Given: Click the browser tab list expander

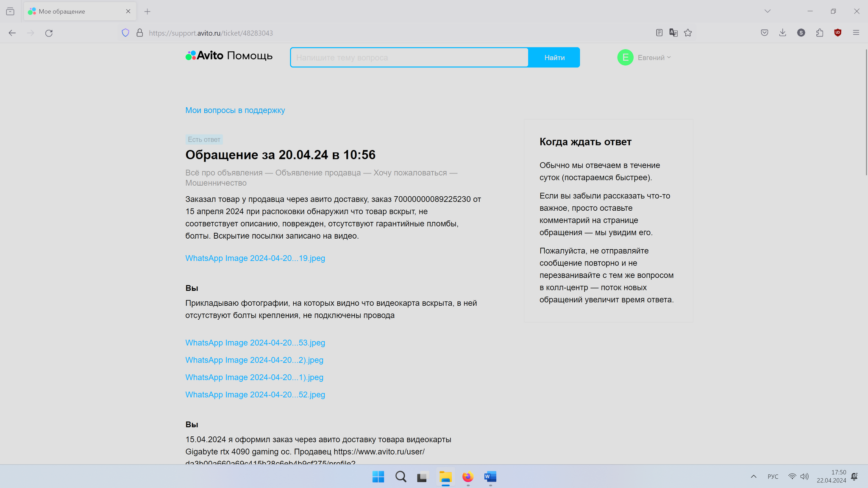Looking at the screenshot, I should [x=768, y=11].
